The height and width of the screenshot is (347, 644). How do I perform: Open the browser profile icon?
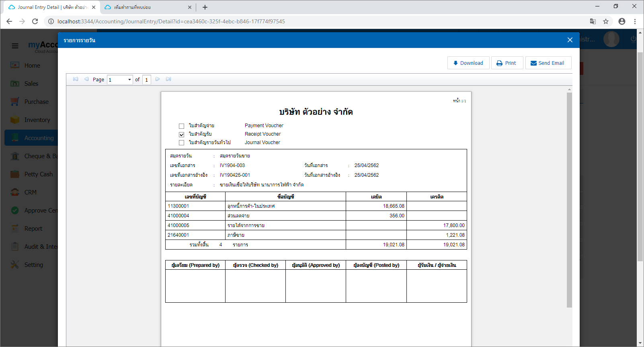[x=622, y=21]
